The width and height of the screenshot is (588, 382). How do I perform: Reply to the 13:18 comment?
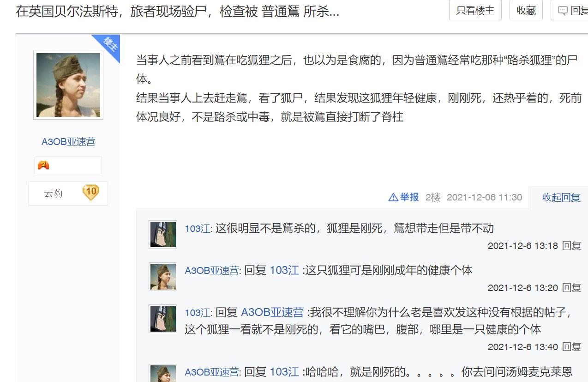click(x=571, y=246)
